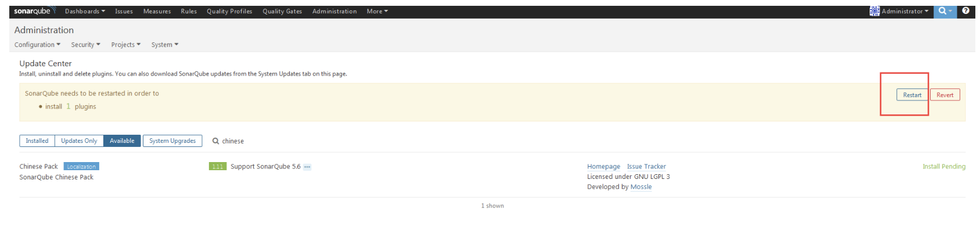
Task: Click the '1 shown' result count
Action: 492,206
